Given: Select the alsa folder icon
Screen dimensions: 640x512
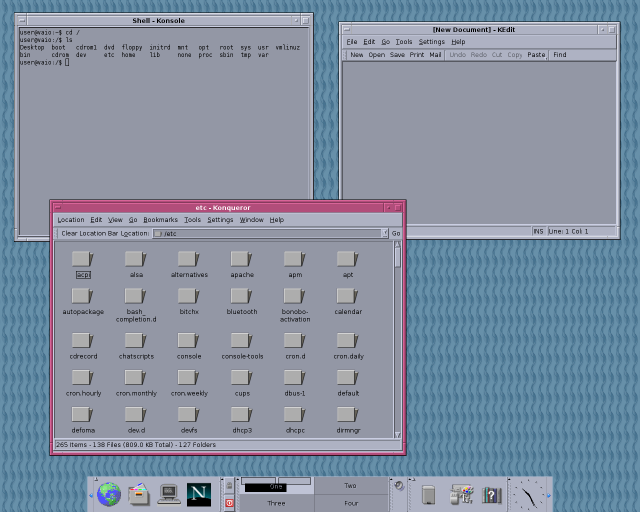Looking at the screenshot, I should coord(136,259).
